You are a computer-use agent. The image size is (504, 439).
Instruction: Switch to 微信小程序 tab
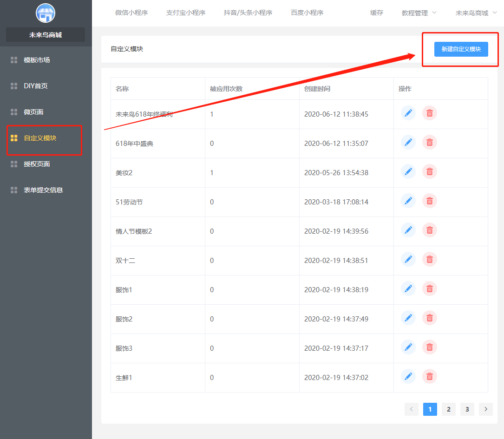point(131,13)
